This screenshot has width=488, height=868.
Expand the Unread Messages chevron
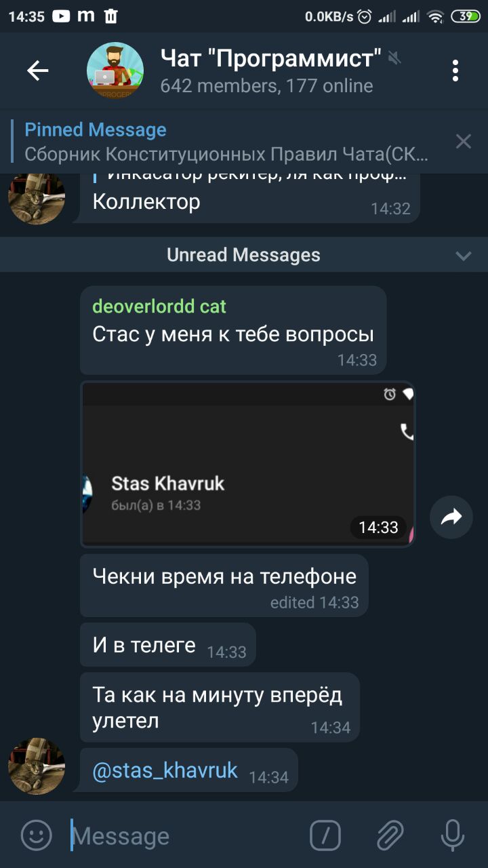pos(464,256)
